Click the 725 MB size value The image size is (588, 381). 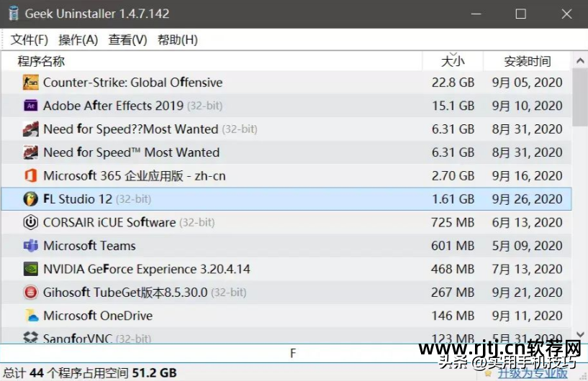(453, 222)
